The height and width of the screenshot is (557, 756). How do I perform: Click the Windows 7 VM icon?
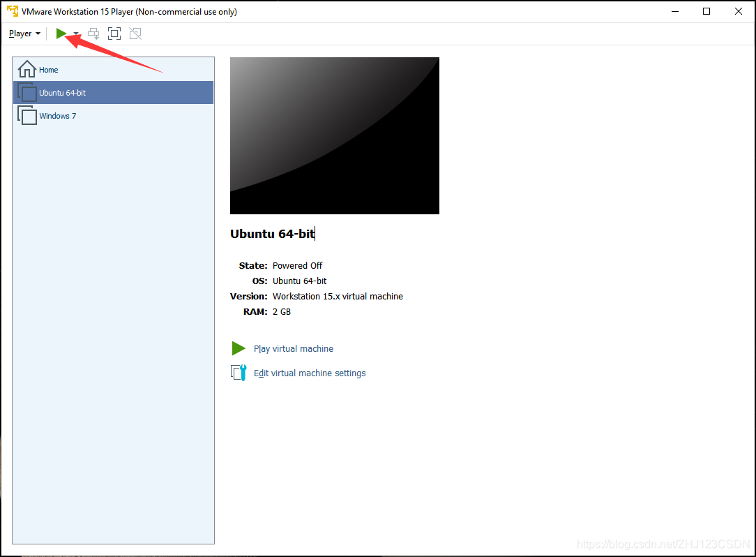click(x=27, y=115)
